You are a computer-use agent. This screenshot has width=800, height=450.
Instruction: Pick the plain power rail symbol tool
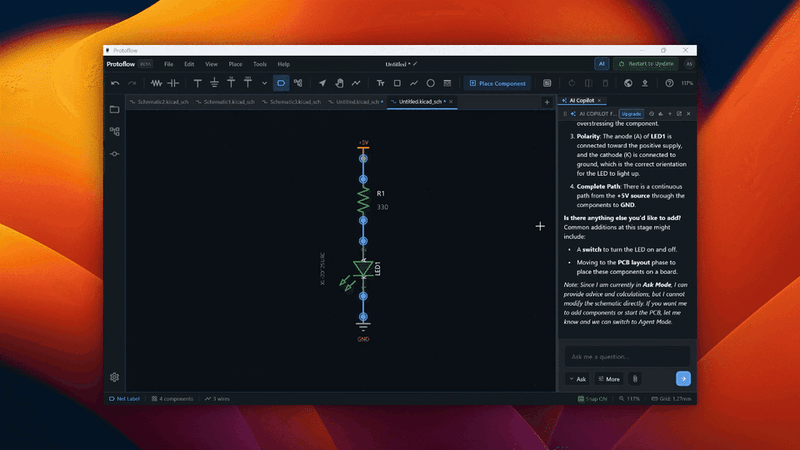197,83
